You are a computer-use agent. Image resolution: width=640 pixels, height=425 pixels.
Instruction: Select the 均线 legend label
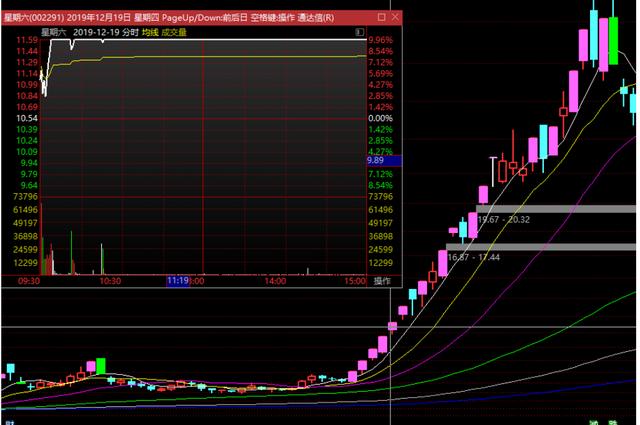click(x=149, y=32)
